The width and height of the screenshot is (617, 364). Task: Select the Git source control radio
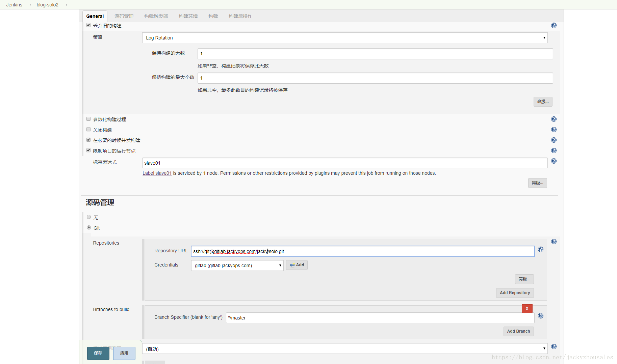[x=89, y=227]
